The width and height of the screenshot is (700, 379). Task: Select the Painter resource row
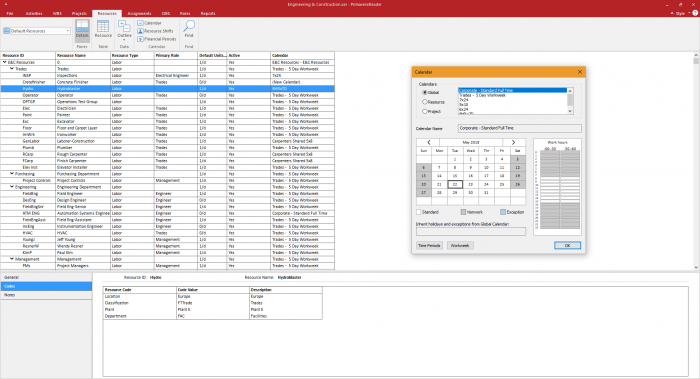point(167,115)
